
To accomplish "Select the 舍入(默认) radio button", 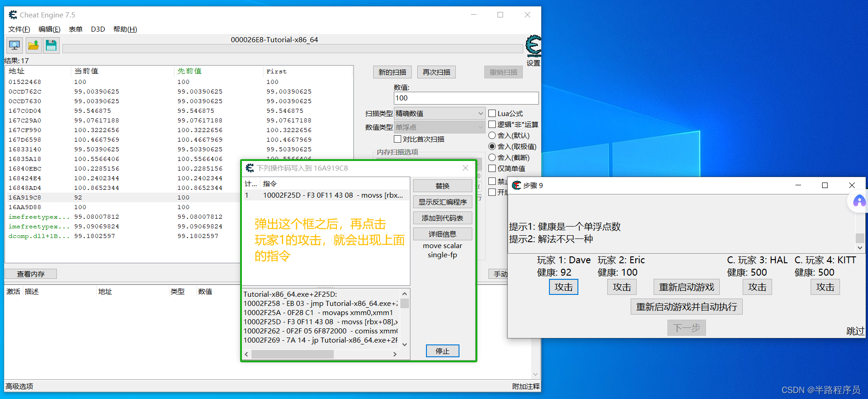I will (492, 135).
